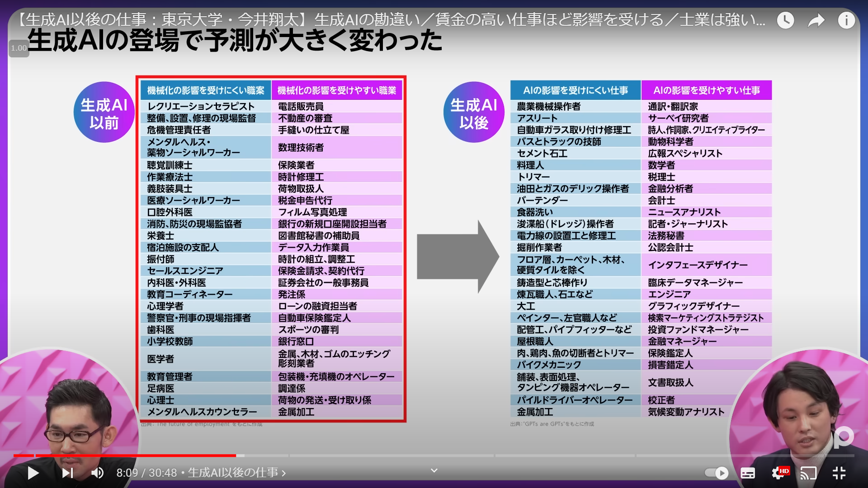This screenshot has width=868, height=488.
Task: Click 'データ入力作業員' entry
Action: [313, 247]
